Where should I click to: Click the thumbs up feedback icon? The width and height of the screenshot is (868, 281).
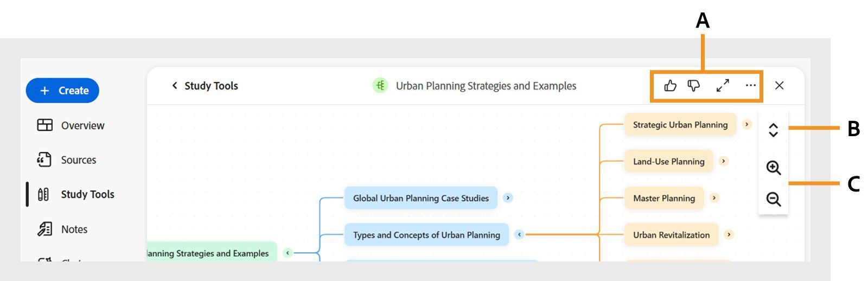pos(670,86)
